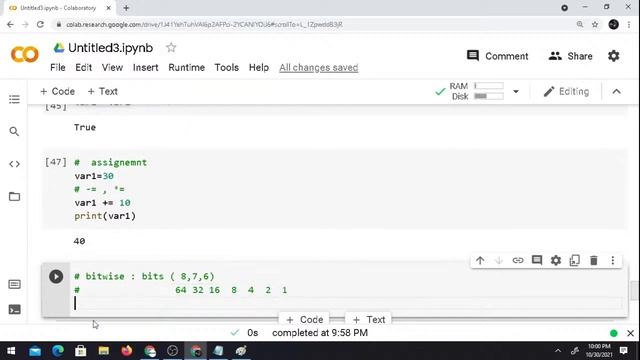Open the browser zoom magnifier icon

pyautogui.click(x=580, y=24)
